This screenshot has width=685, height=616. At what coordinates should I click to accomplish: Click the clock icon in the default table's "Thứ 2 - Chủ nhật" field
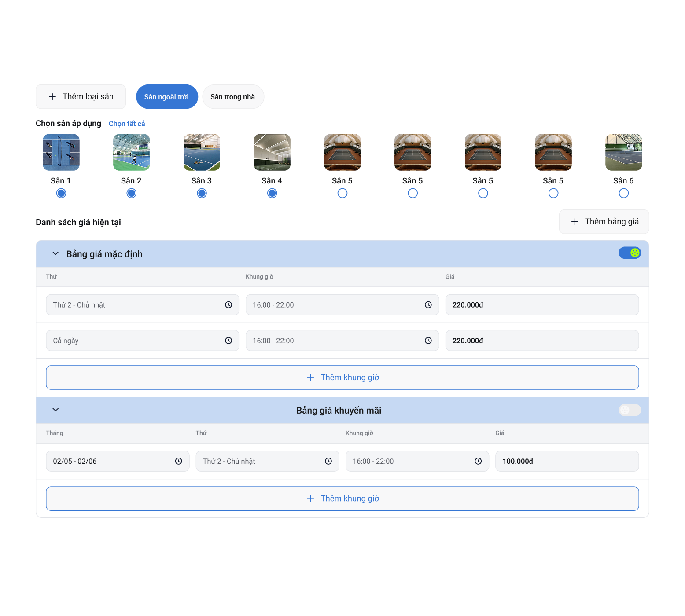coord(228,305)
